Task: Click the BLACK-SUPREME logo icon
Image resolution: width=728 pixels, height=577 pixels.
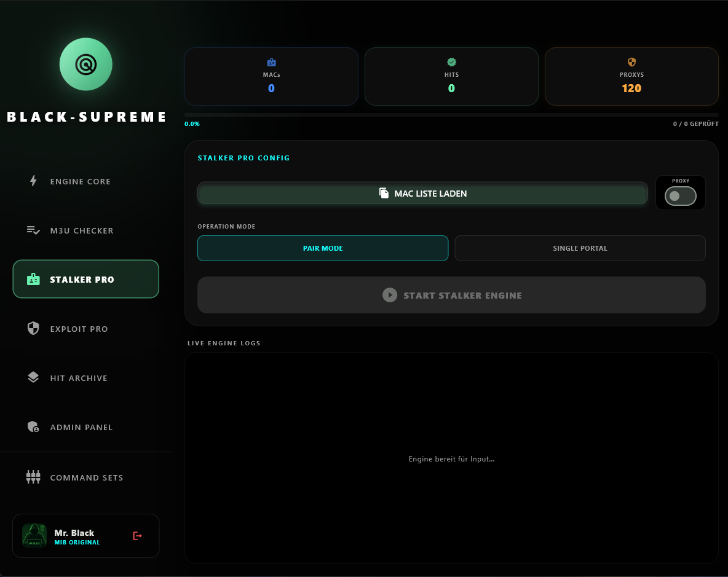Action: [x=85, y=64]
